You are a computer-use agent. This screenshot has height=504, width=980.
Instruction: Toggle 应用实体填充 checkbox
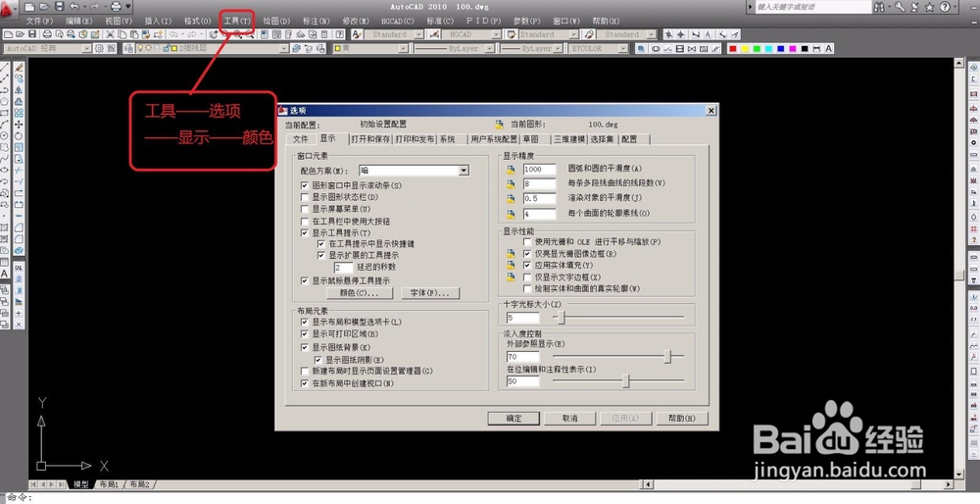(x=527, y=265)
